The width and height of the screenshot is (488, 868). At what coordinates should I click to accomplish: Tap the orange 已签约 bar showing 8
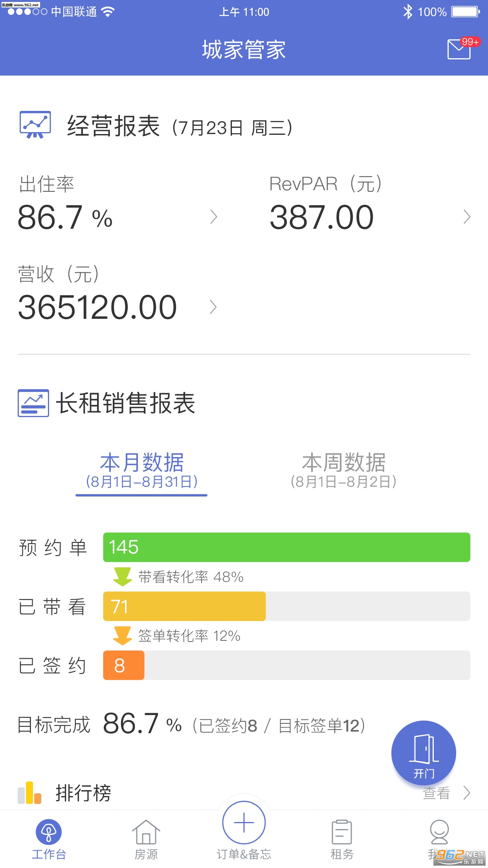coord(123,665)
